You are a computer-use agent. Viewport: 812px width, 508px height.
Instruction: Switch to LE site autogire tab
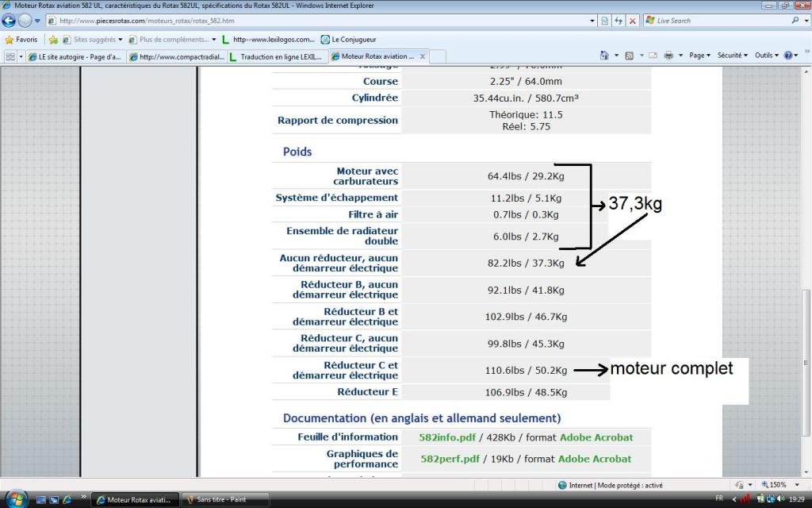coord(75,56)
